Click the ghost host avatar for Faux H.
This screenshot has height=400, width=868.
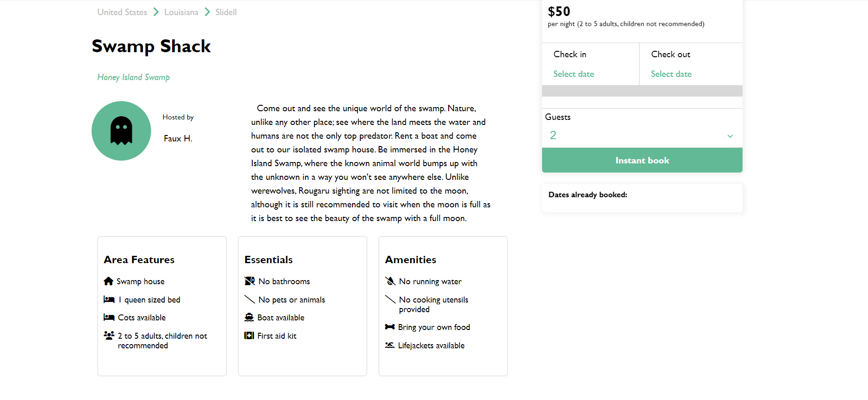click(121, 130)
